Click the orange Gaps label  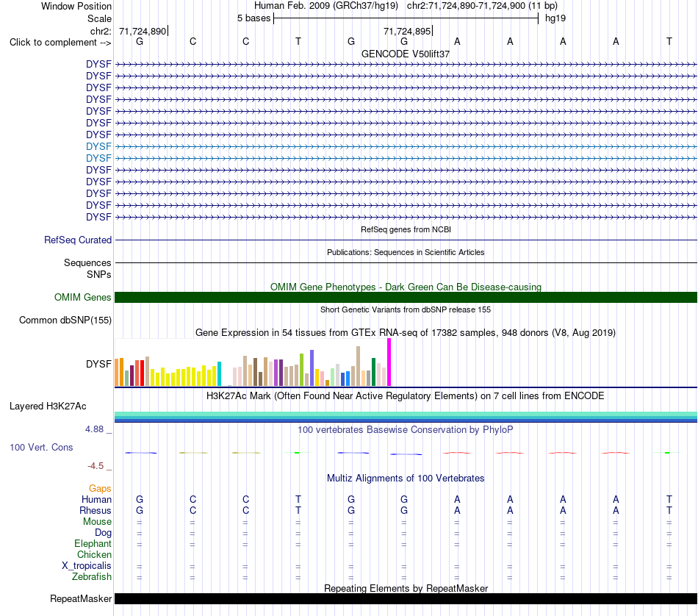pyautogui.click(x=100, y=489)
